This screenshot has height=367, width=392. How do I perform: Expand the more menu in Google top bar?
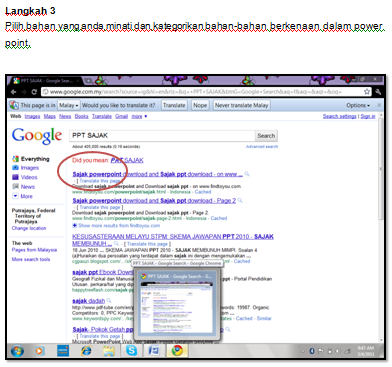(139, 116)
